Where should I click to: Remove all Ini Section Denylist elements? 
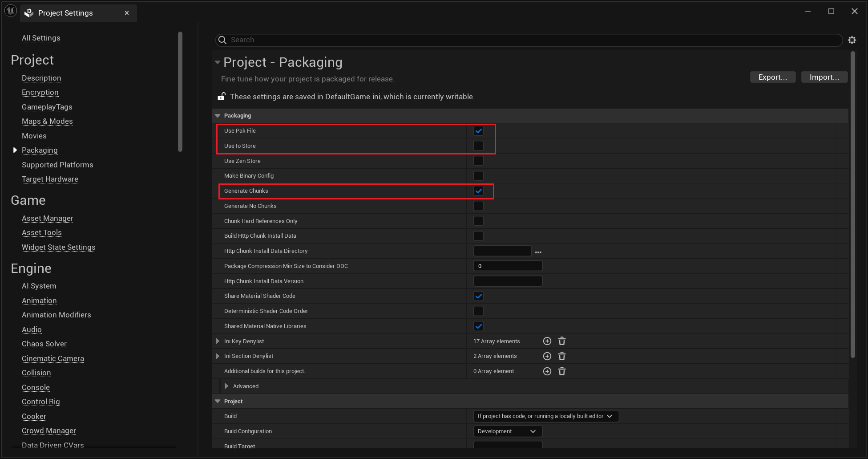[562, 356]
